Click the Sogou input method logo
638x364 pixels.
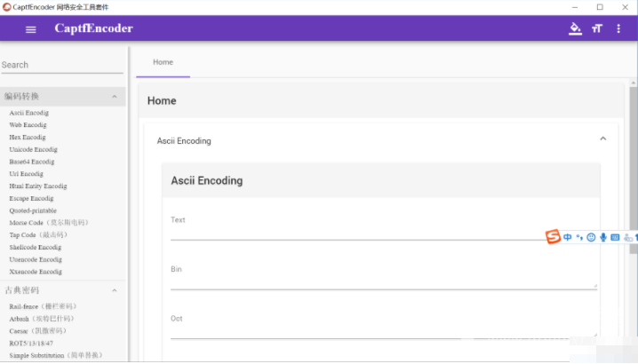(553, 237)
